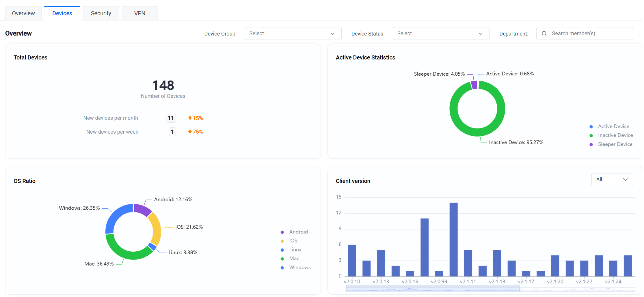Click the new devices per month count 11
Image resolution: width=644 pixels, height=297 pixels.
coord(171,118)
